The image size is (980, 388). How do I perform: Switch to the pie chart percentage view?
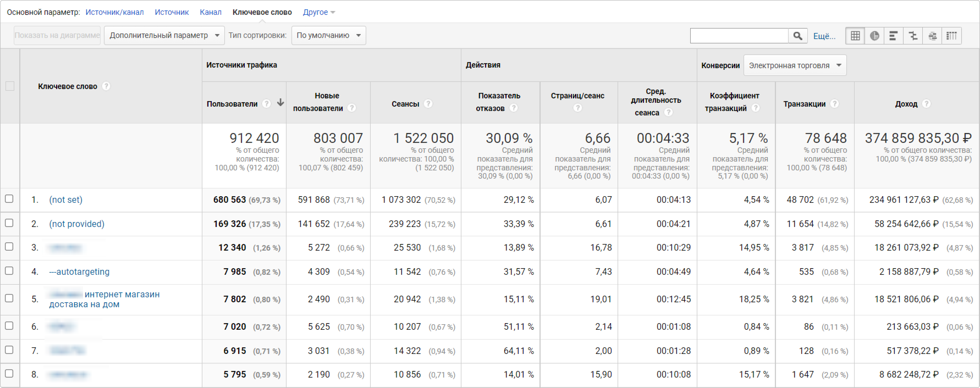coord(874,36)
